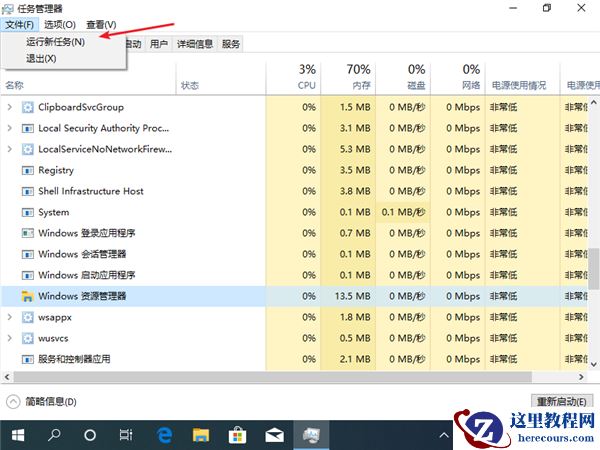
Task: Click the wusvcs gear icon
Action: tap(28, 338)
